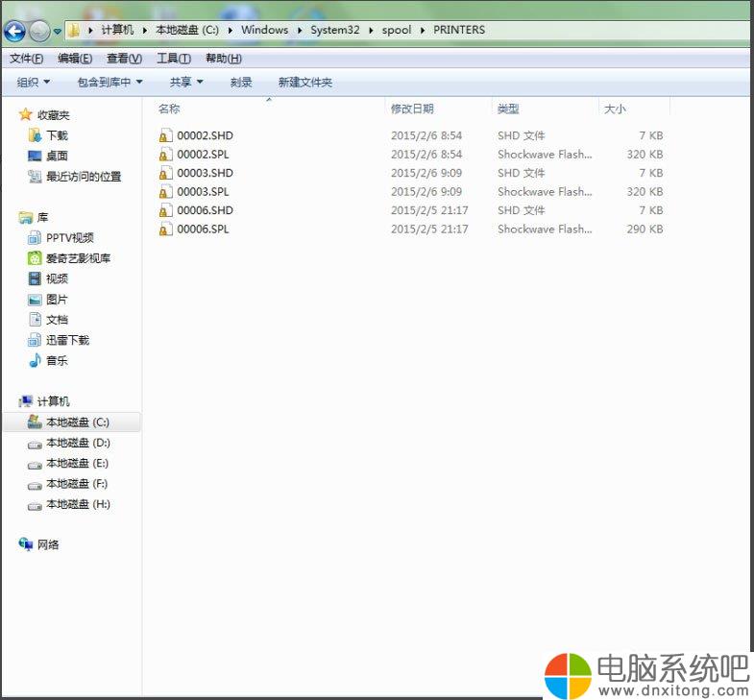Click the 视频 library film icon
Image resolution: width=754 pixels, height=700 pixels.
click(x=35, y=278)
